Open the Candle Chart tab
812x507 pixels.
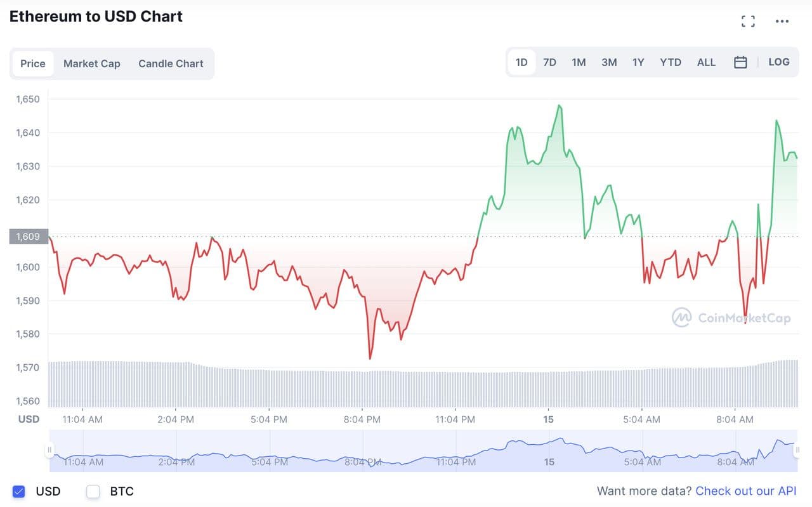pyautogui.click(x=171, y=63)
